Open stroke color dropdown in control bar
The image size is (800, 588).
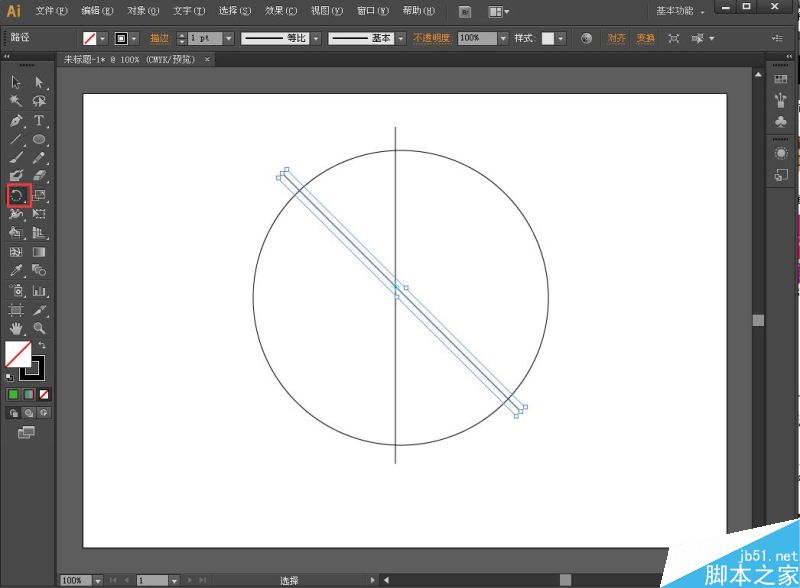tap(134, 38)
